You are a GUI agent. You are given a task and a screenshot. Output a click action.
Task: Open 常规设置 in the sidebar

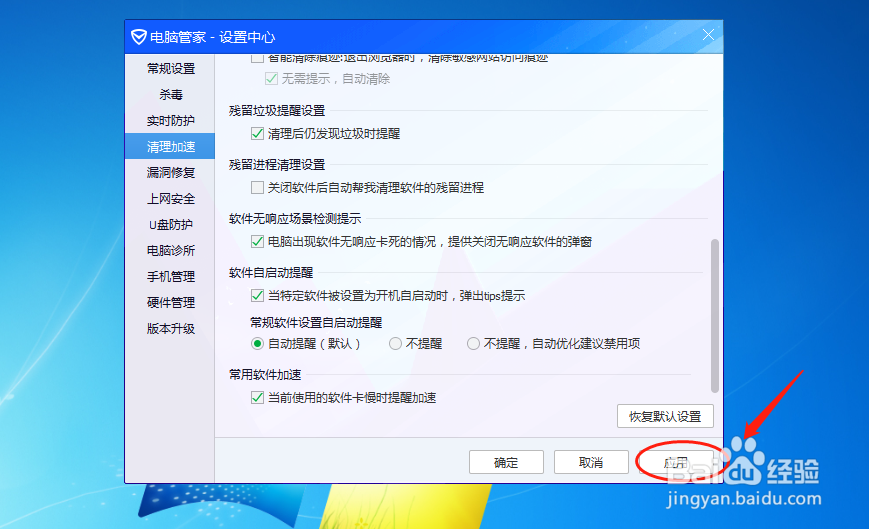(171, 69)
